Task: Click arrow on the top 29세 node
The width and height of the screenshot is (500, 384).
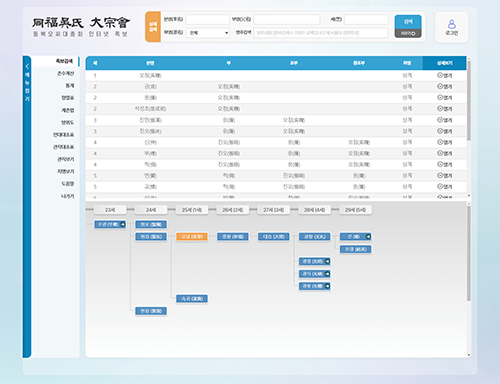Action: pyautogui.click(x=368, y=237)
